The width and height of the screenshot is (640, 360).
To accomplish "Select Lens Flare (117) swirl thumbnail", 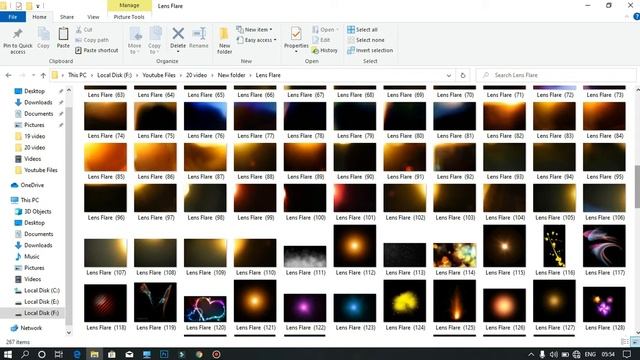I will click(x=604, y=246).
